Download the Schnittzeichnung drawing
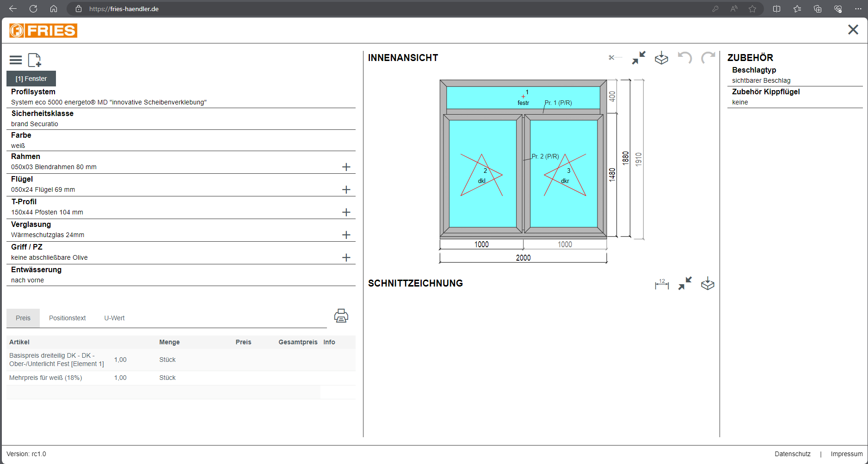The width and height of the screenshot is (868, 464). pos(708,283)
